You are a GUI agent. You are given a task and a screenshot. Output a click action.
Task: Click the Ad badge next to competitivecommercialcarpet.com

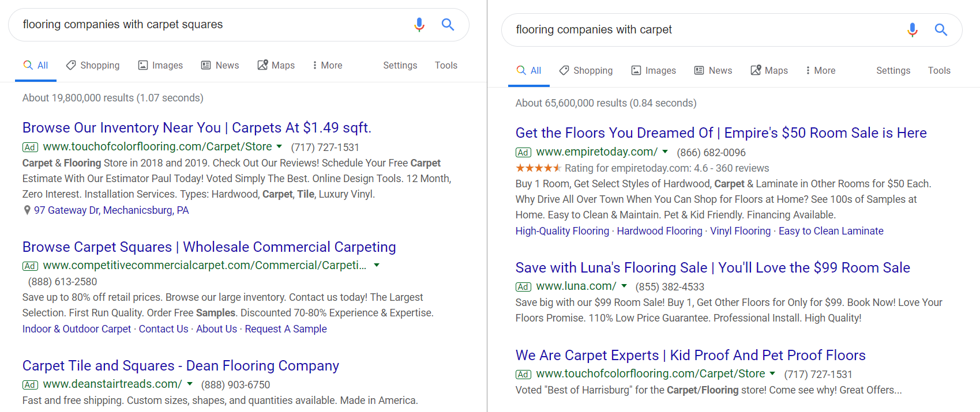pyautogui.click(x=31, y=266)
